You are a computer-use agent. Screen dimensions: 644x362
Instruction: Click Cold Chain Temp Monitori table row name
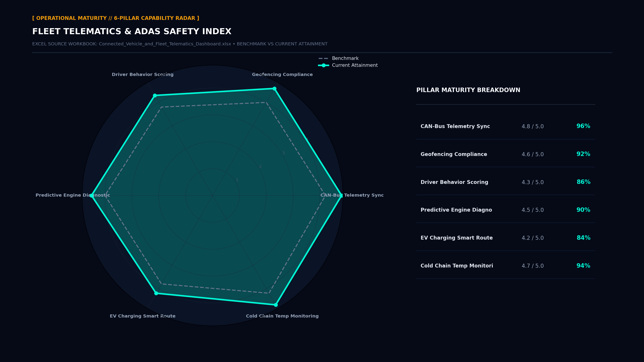pos(457,266)
